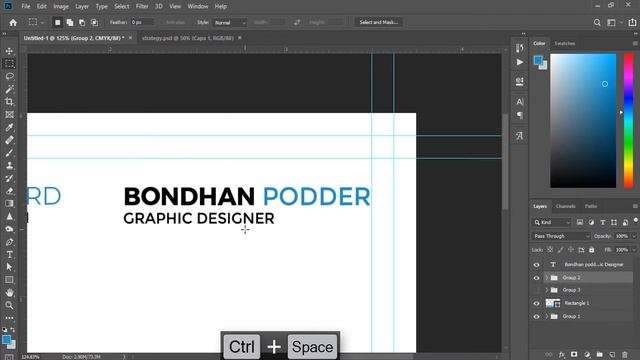This screenshot has height=360, width=640.
Task: Expand Group 1 in layers
Action: [547, 316]
